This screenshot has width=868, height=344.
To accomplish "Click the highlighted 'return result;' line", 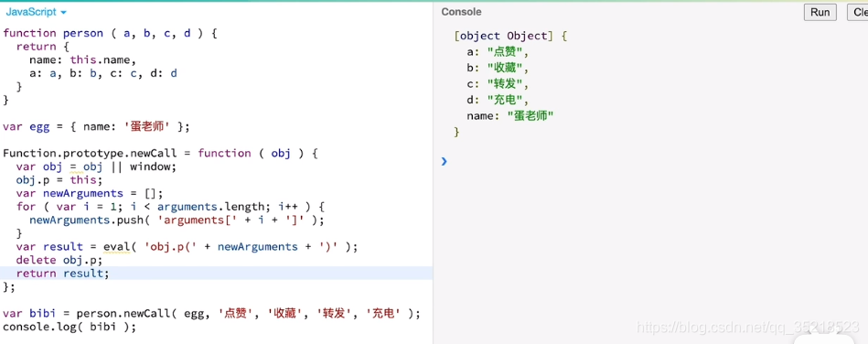I will pos(217,273).
